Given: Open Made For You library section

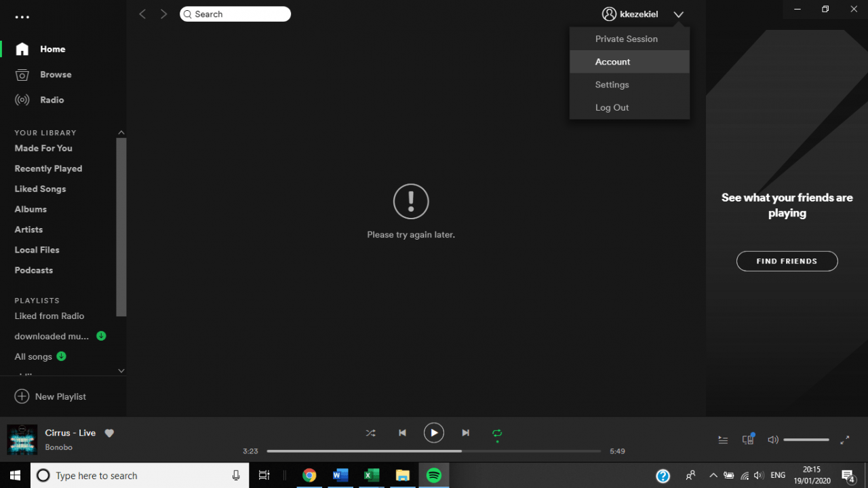Looking at the screenshot, I should tap(43, 148).
